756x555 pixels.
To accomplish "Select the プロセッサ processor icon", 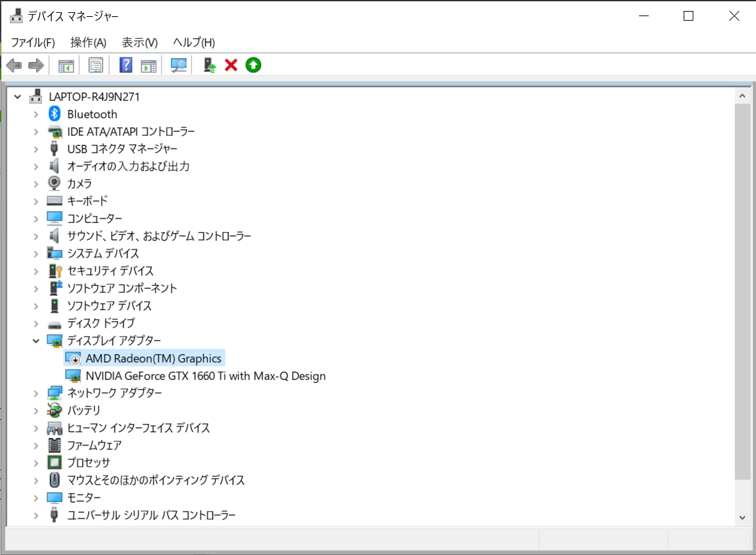I will point(54,463).
